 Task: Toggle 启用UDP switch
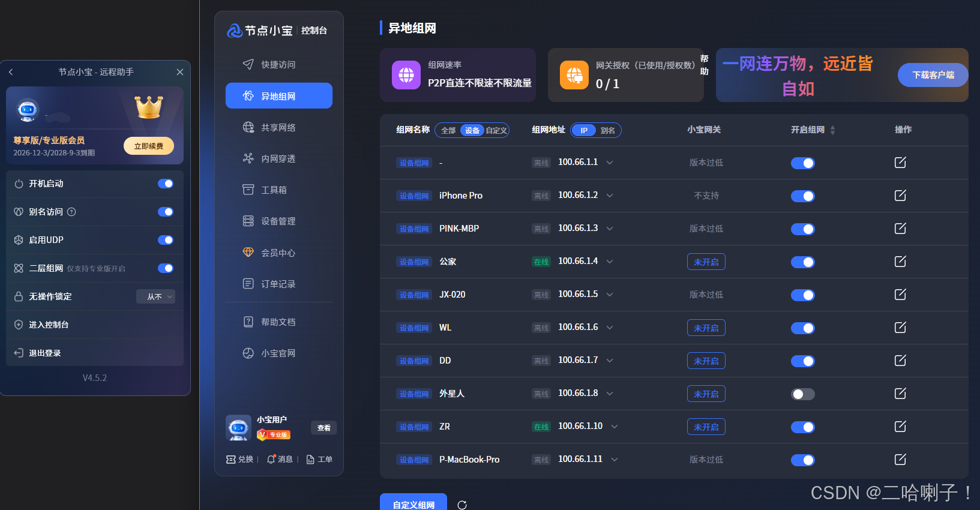click(x=166, y=240)
